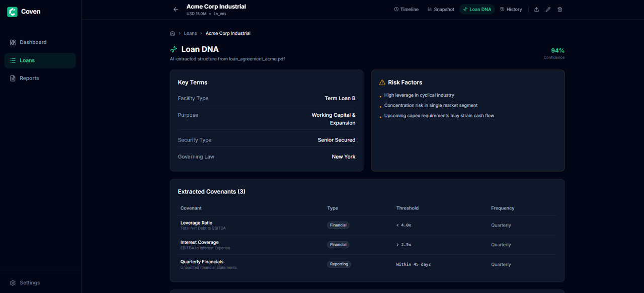The image size is (644, 293).
Task: Click the edit pencil icon
Action: coord(548,10)
